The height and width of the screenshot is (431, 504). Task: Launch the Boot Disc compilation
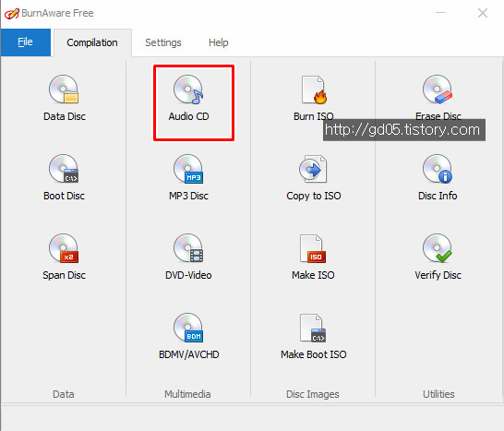[x=65, y=178]
